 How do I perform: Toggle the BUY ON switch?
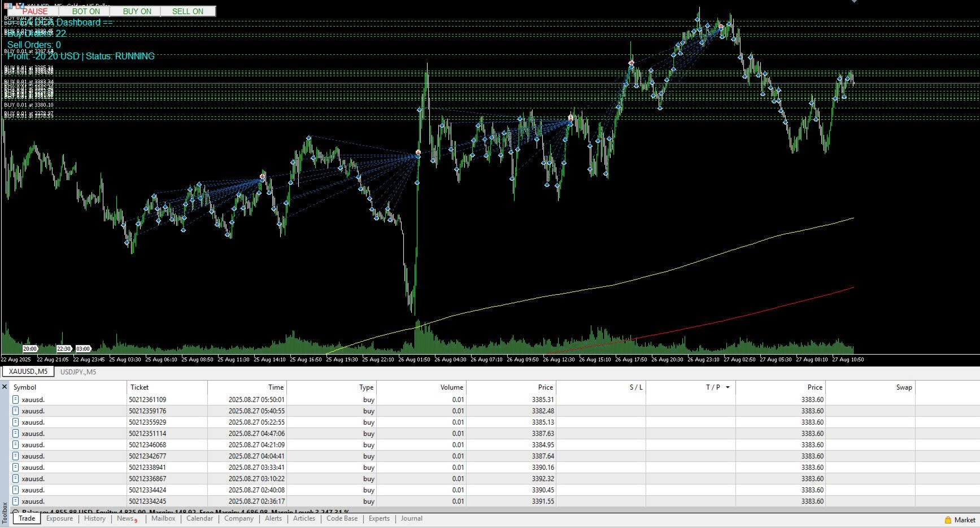tap(137, 11)
